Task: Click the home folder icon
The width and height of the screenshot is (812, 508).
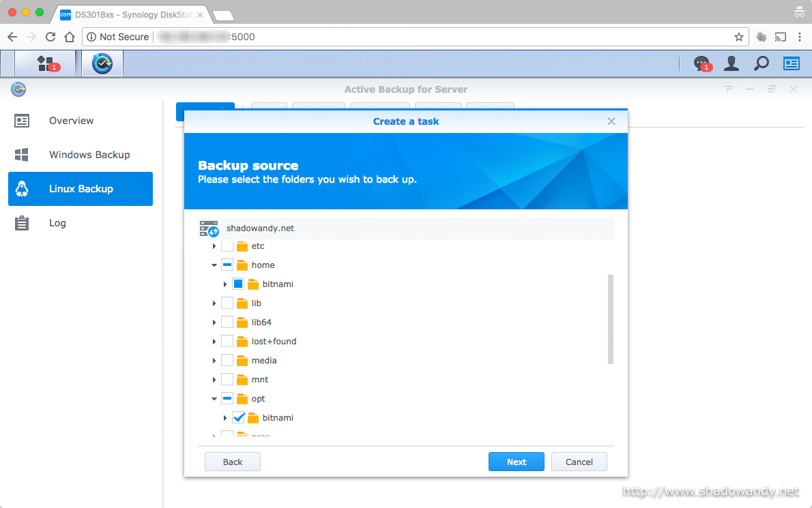Action: coord(242,265)
